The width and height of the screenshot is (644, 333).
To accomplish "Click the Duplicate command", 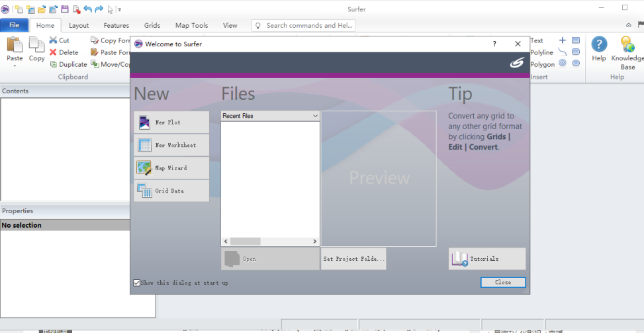I will [68, 64].
